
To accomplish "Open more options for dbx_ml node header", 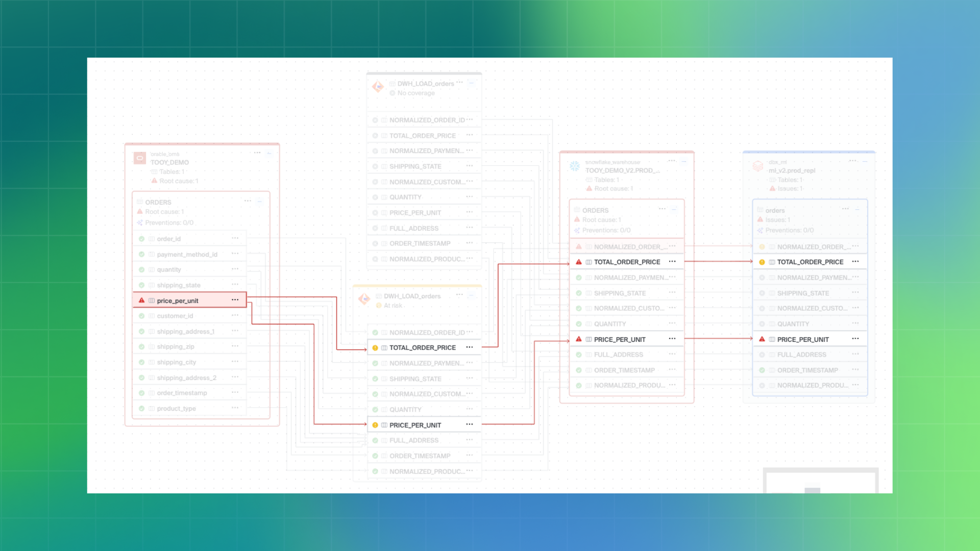I will tap(852, 161).
